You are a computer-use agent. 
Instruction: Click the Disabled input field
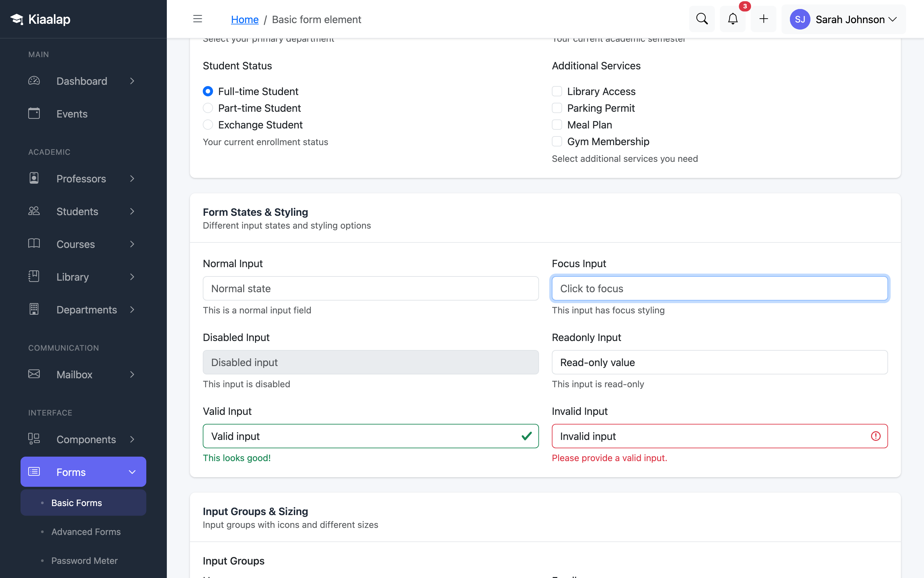tap(371, 363)
